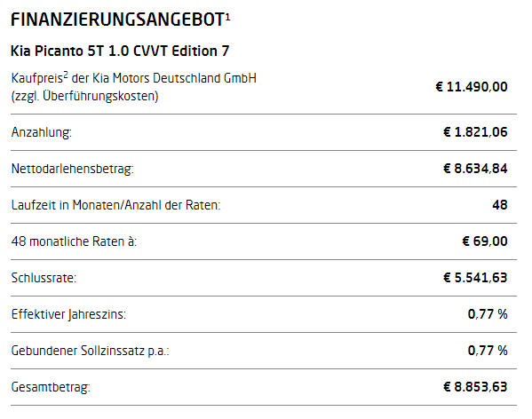
Task: Select the monthly rate € 69,00
Action: (485, 241)
